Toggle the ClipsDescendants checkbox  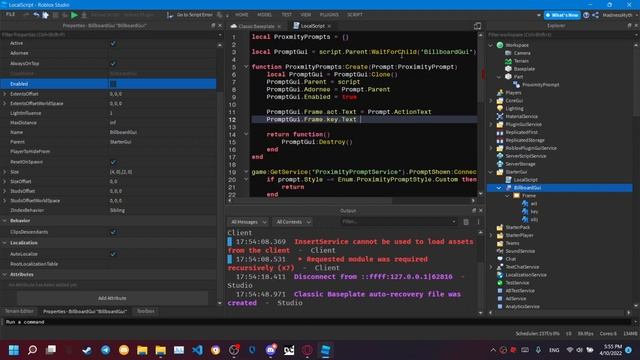pyautogui.click(x=113, y=232)
